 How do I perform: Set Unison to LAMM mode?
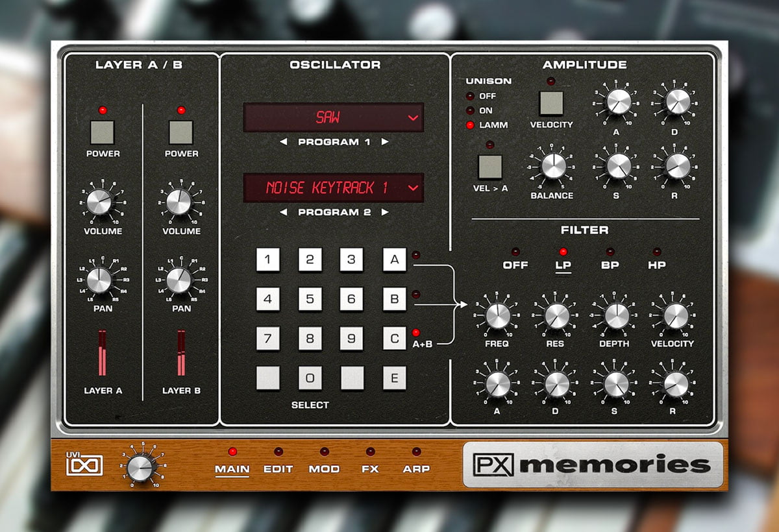(486, 125)
